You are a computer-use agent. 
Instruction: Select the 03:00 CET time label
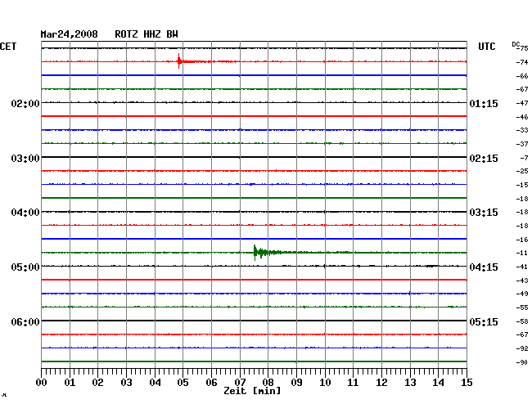click(25, 159)
